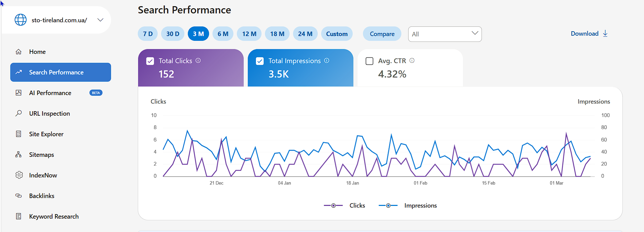Image resolution: width=644 pixels, height=232 pixels.
Task: Switch to the 30 D time range
Action: pos(173,34)
